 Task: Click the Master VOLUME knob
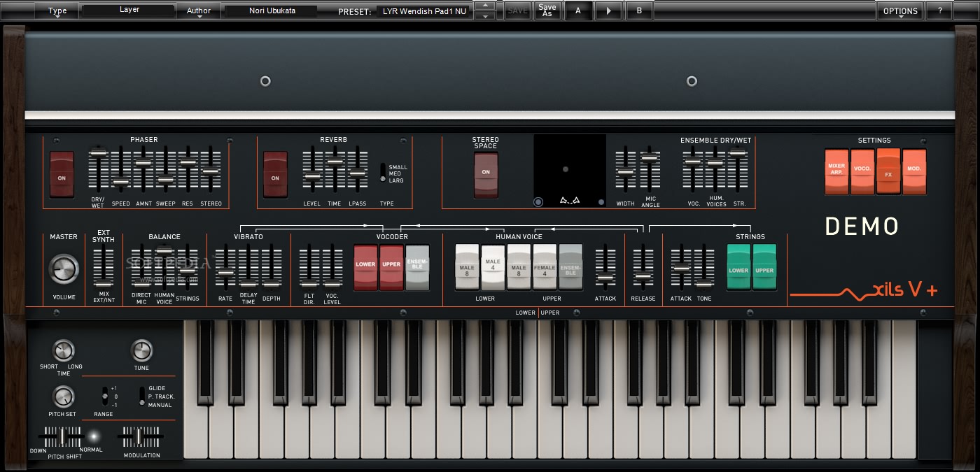point(64,269)
